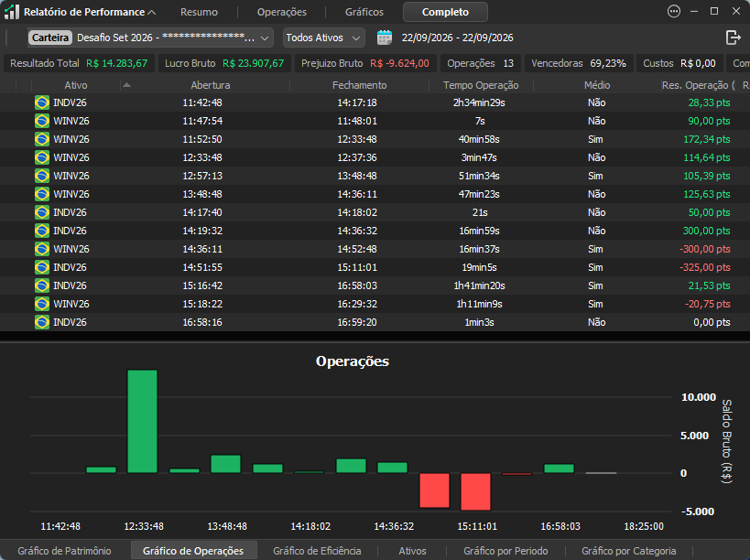Click the tallest green bar in the chart
The width and height of the screenshot is (750, 560).
tap(142, 422)
